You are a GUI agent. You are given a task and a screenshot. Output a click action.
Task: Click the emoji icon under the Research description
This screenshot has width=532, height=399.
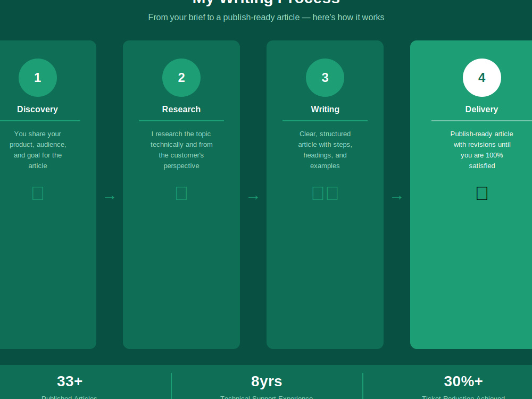point(181,194)
